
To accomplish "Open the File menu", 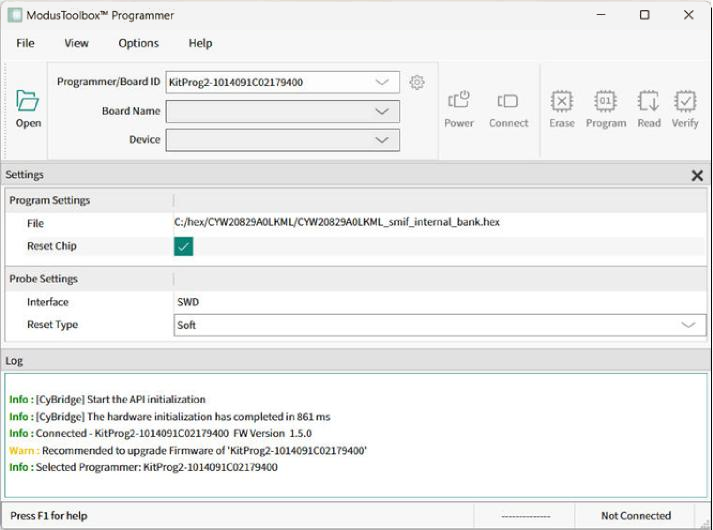I will tap(25, 43).
